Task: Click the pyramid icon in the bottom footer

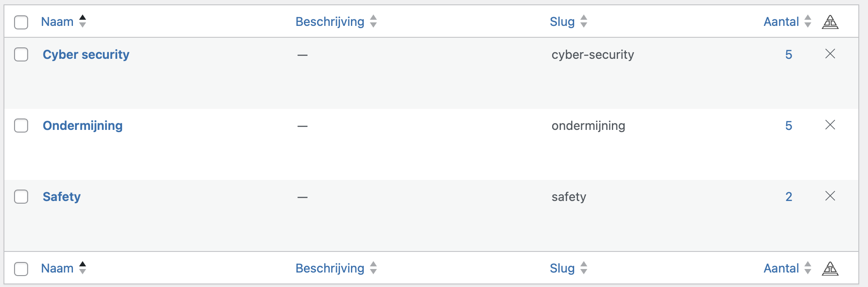Action: point(830,268)
